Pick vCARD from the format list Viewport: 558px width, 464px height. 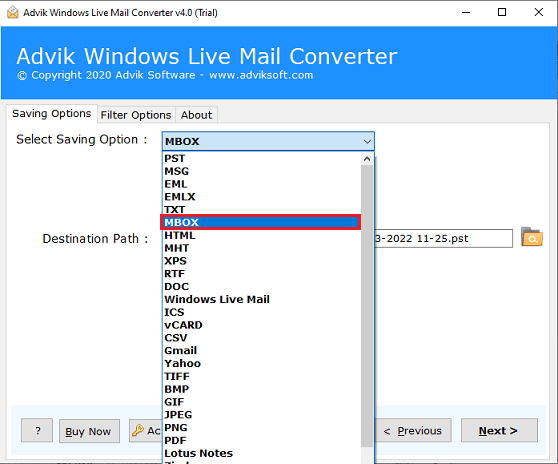click(x=262, y=325)
